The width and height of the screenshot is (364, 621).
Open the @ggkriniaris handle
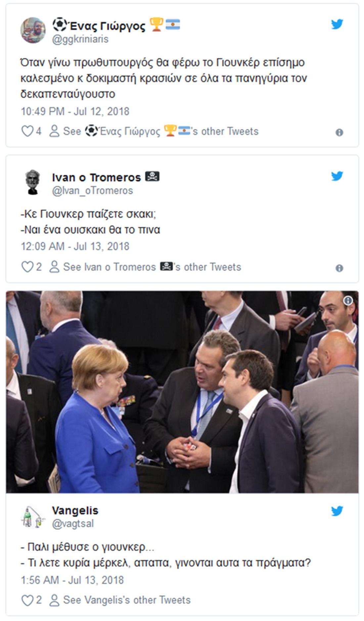click(80, 39)
